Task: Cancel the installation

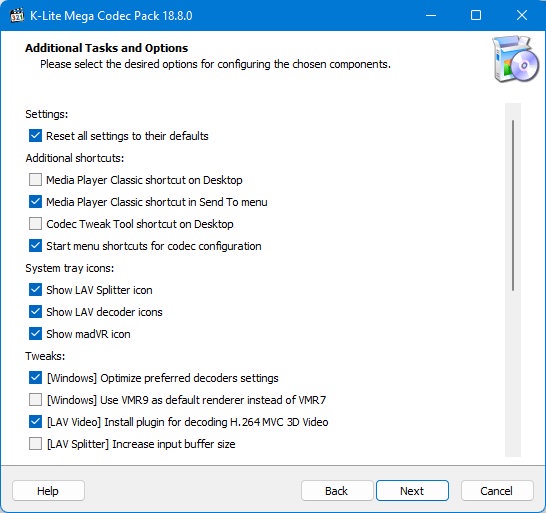Action: [x=497, y=491]
